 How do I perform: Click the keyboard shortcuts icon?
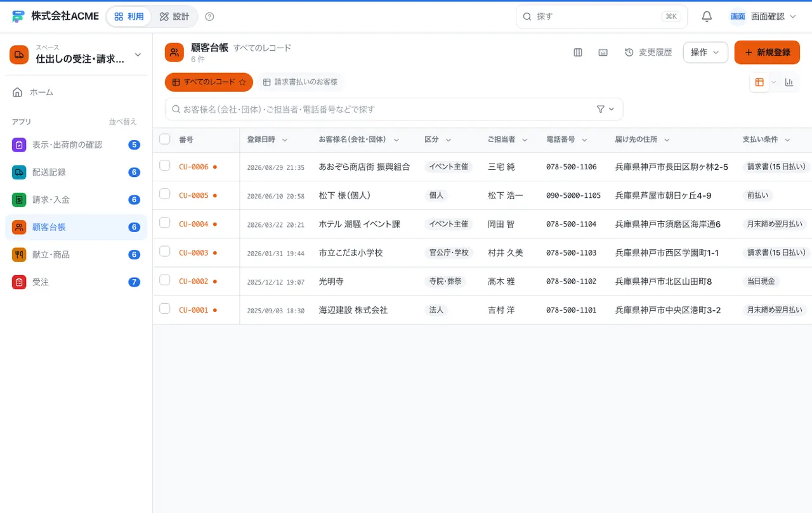click(603, 53)
